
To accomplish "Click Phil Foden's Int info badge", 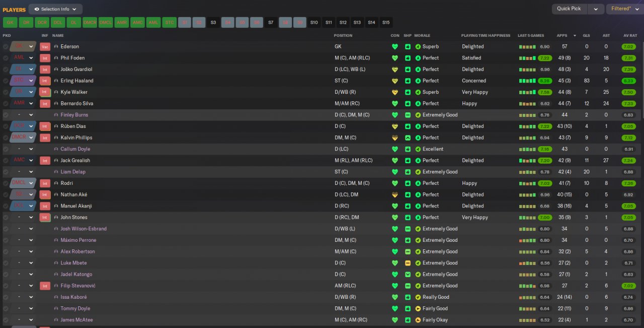I will [45, 58].
